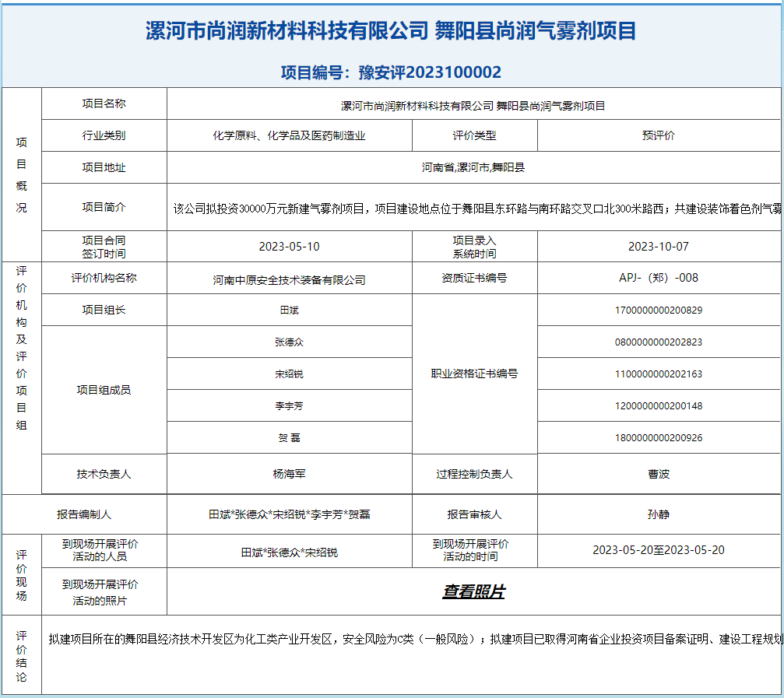
Task: Click team member 李宇芳 cell
Action: [289, 405]
